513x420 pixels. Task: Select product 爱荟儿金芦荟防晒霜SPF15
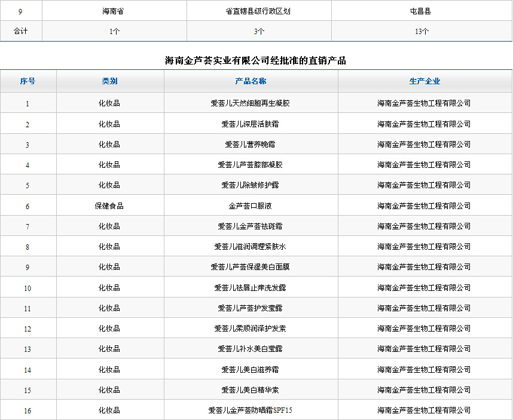[x=251, y=410]
